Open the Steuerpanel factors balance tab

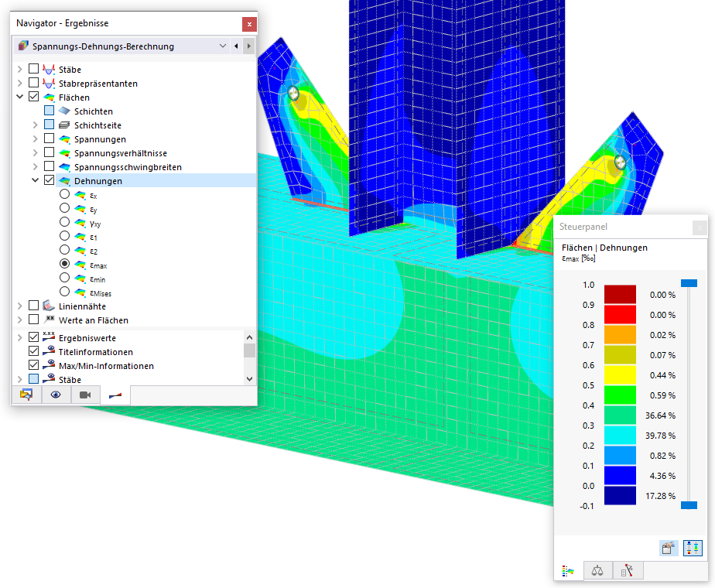tap(597, 570)
